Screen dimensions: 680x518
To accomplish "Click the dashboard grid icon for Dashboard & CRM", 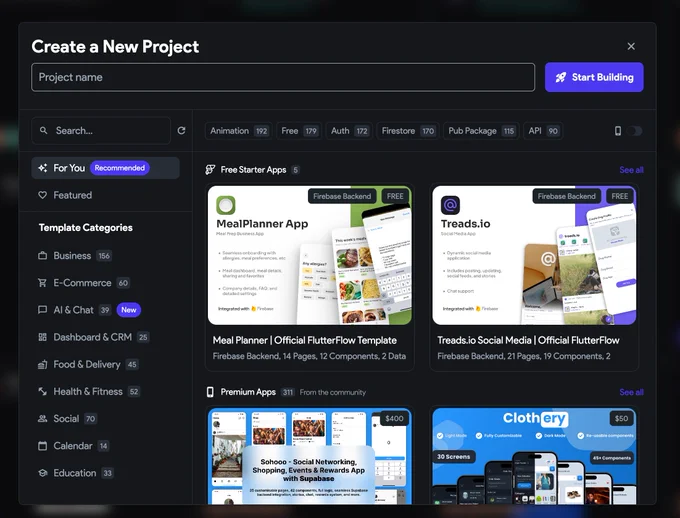I will pos(42,337).
